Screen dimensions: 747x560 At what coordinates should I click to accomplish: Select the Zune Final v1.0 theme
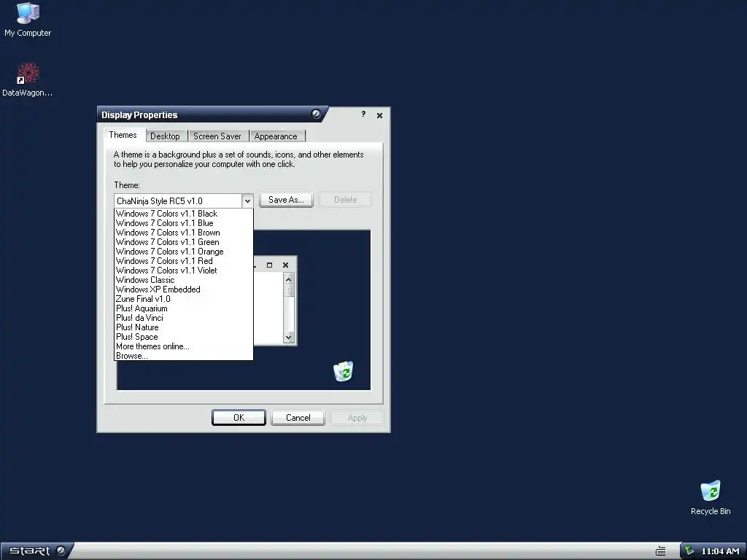click(x=183, y=299)
